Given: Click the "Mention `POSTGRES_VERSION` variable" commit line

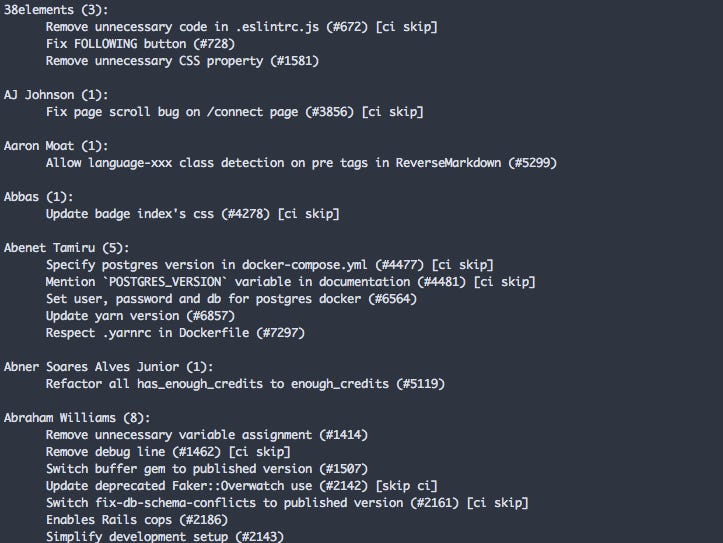Looking at the screenshot, I should pyautogui.click(x=290, y=281).
